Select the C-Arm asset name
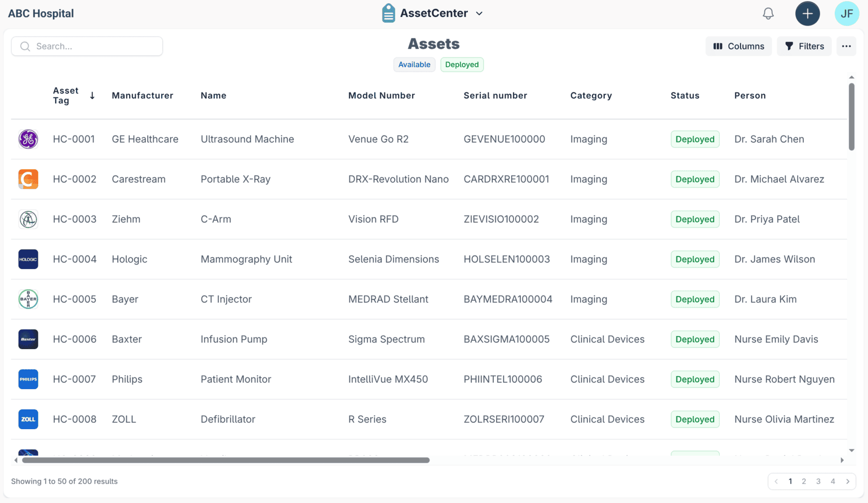The width and height of the screenshot is (868, 503). [216, 219]
